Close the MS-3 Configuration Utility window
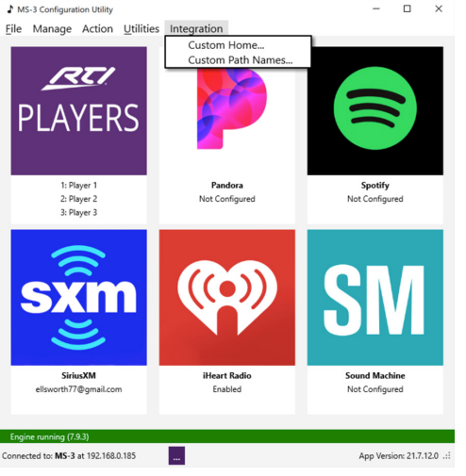 pos(439,9)
